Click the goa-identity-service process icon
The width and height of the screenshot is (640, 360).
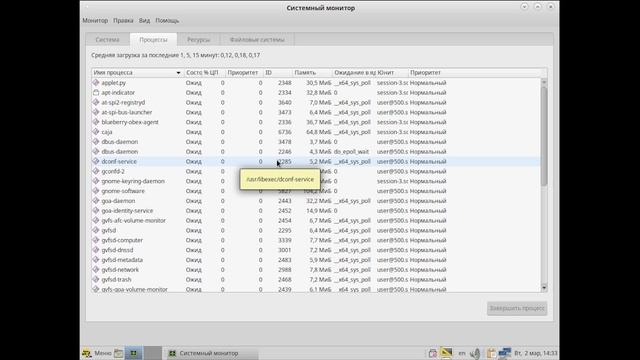tap(96, 211)
